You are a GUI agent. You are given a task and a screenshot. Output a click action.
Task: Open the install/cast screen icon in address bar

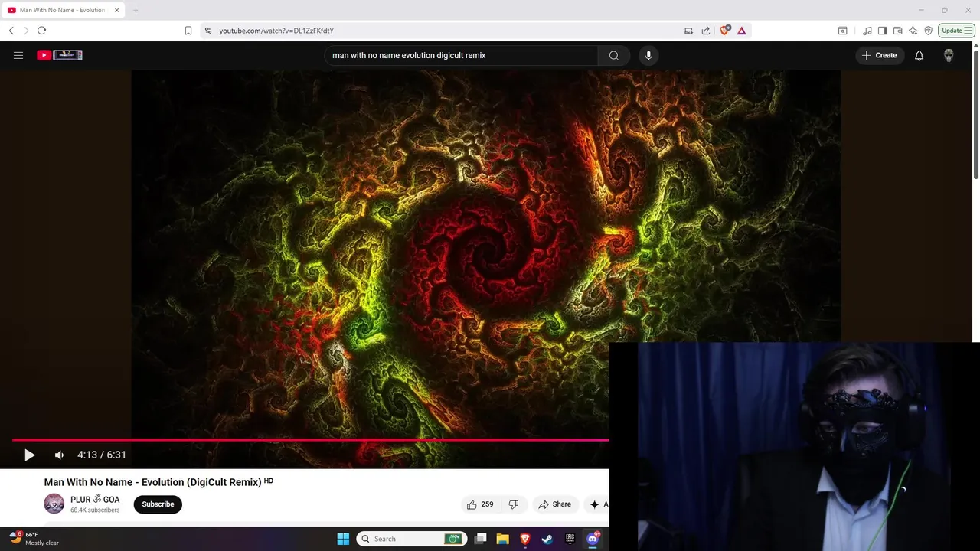coord(688,31)
